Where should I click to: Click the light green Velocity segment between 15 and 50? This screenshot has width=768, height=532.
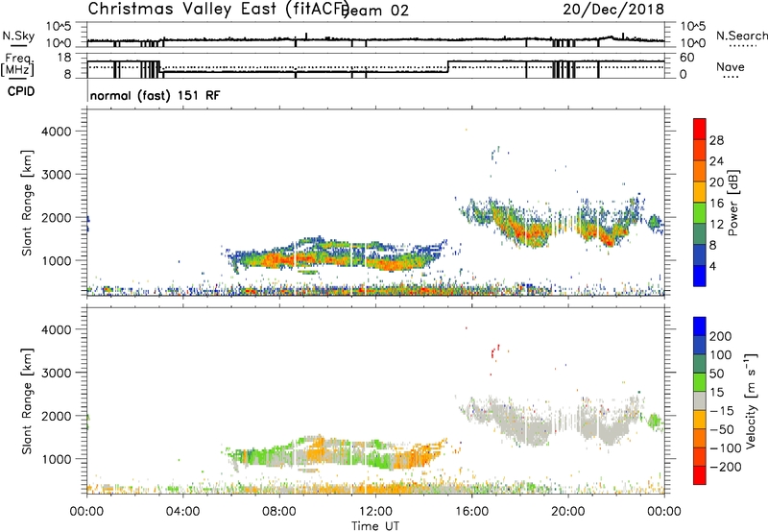(700, 382)
